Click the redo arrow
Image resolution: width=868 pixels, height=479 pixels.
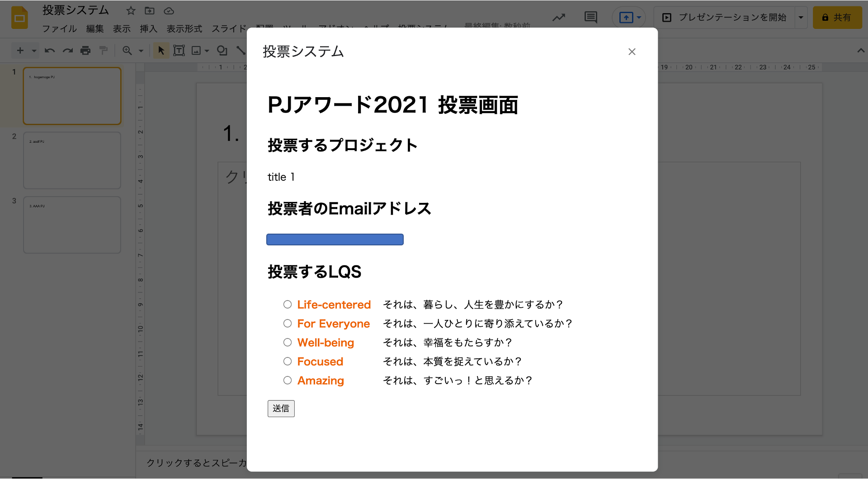click(x=68, y=51)
